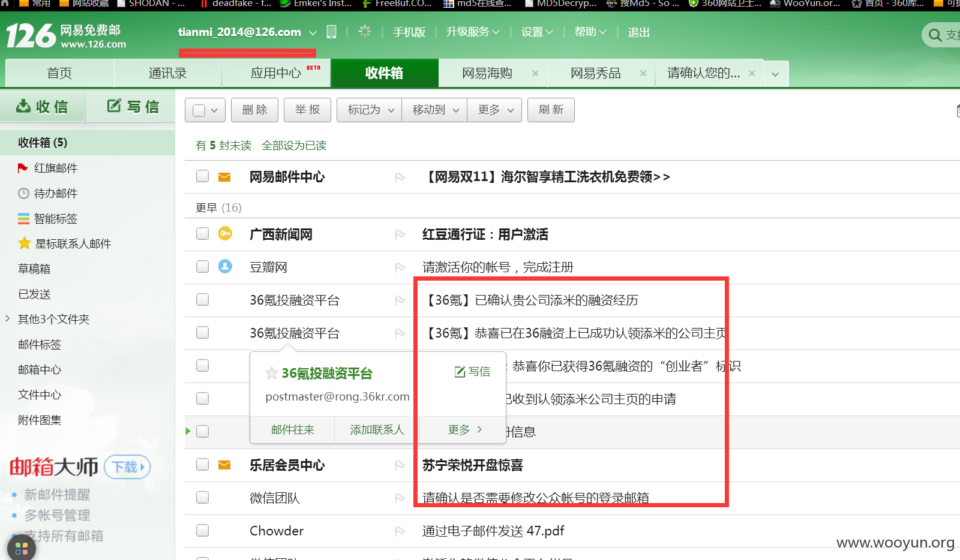Close the 请确认您的... tab

point(751,73)
